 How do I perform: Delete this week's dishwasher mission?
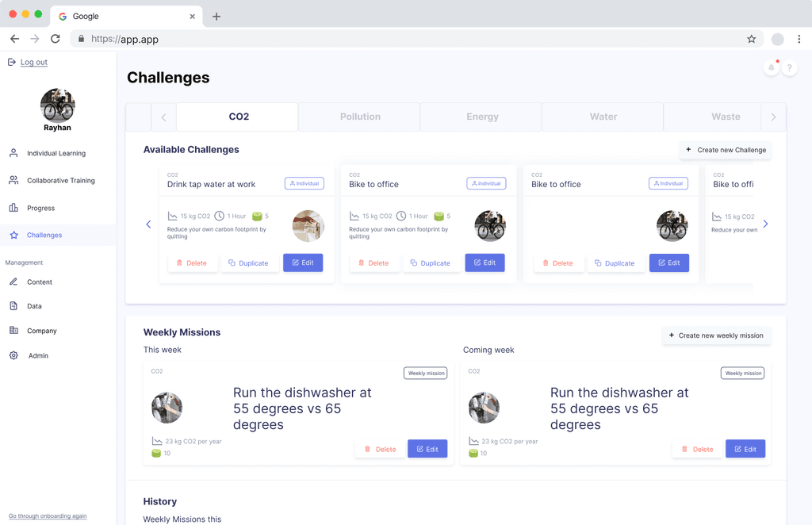(381, 449)
